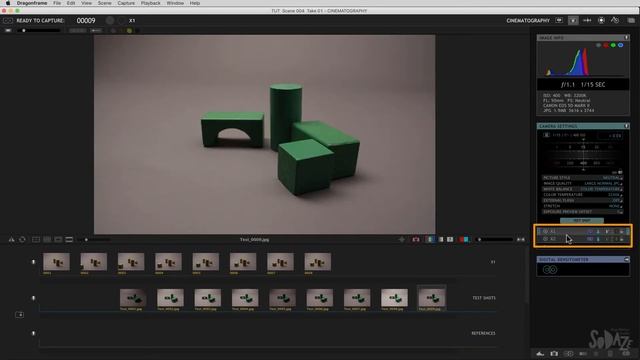Viewport: 640px width, 360px height.
Task: Select the highlighted last test shot thumbnail
Action: coord(431,298)
